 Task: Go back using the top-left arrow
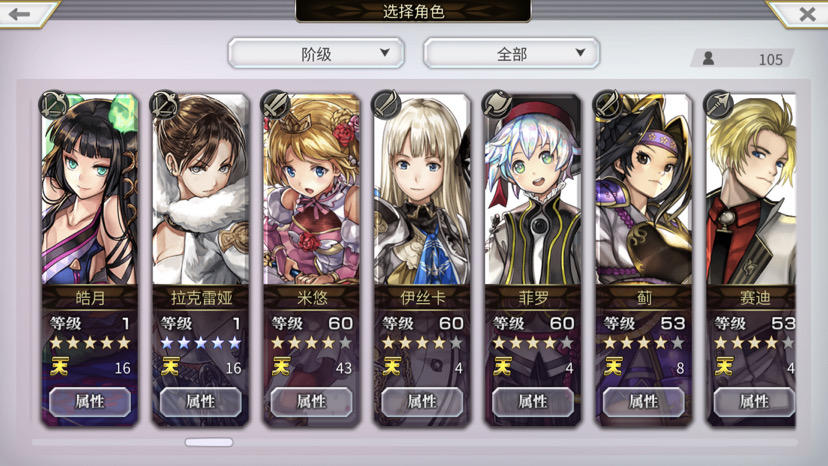(x=20, y=14)
